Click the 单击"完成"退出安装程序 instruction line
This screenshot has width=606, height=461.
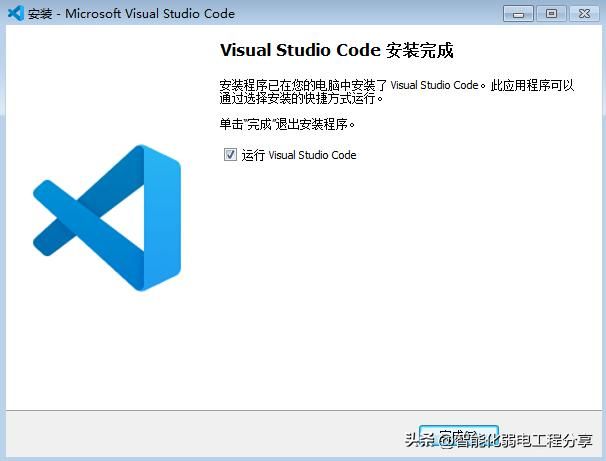click(288, 125)
